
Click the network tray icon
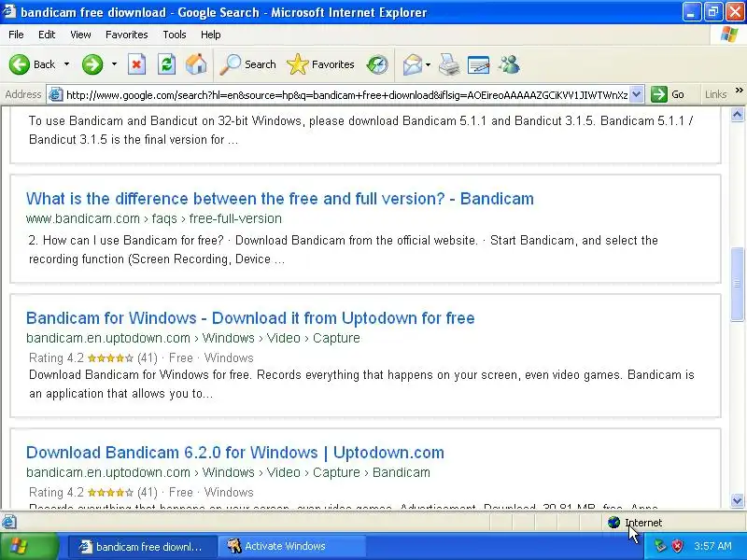point(660,546)
